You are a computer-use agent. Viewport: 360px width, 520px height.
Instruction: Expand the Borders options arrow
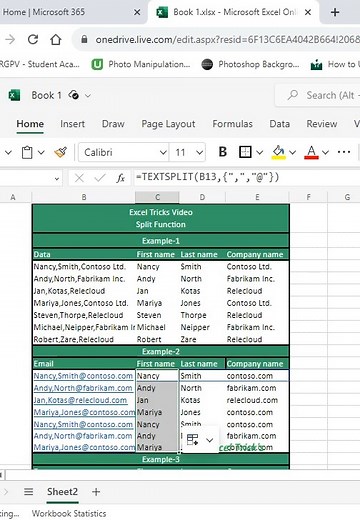pos(260,152)
